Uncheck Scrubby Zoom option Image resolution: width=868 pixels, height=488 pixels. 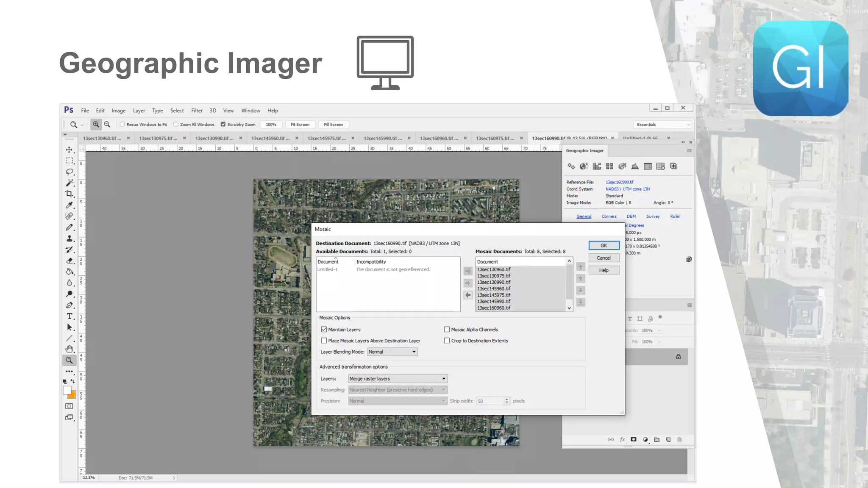[223, 124]
